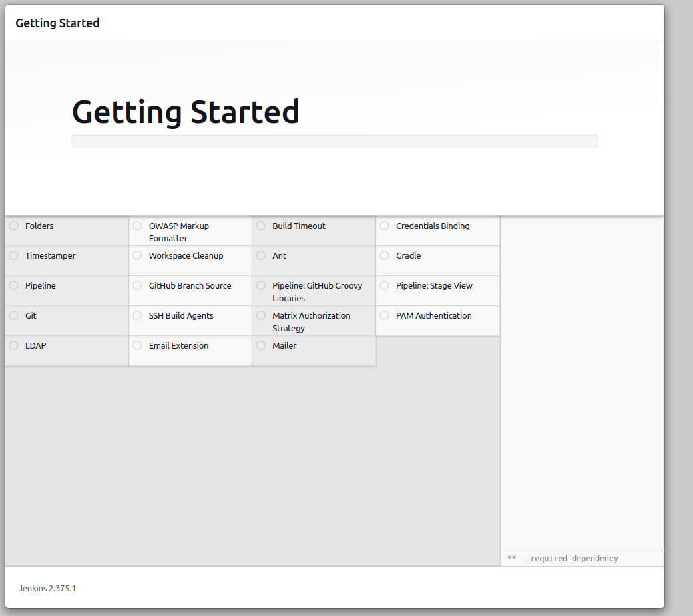The width and height of the screenshot is (693, 616).
Task: Click the PAM Authentication status circle
Action: tap(385, 316)
